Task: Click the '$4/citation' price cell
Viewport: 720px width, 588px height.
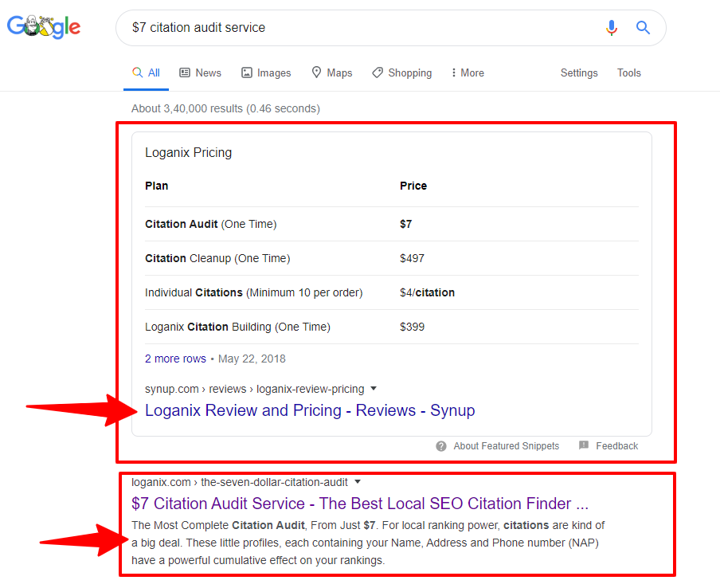Action: click(x=427, y=292)
